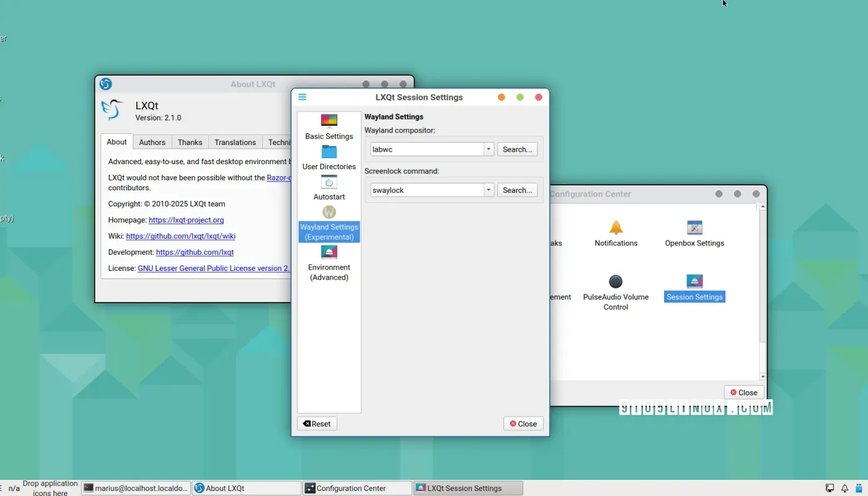The height and width of the screenshot is (496, 868).
Task: Click the LXQt hummingbird logo in About window
Action: point(113,110)
